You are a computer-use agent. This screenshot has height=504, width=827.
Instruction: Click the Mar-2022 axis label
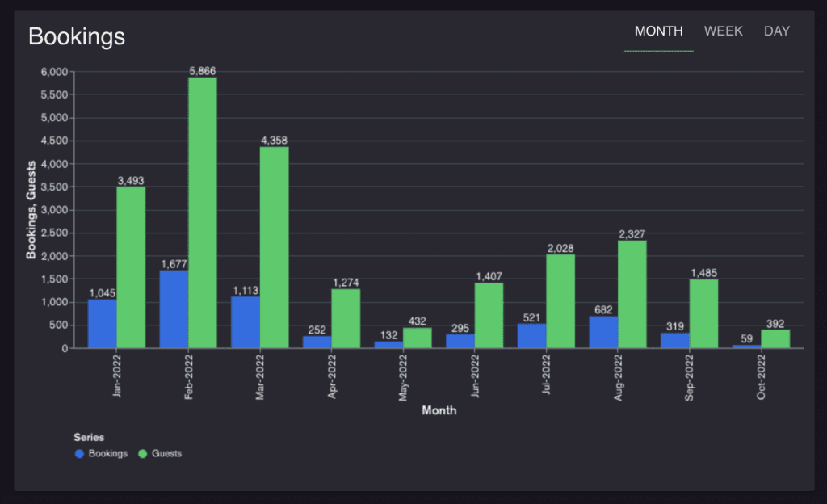tap(260, 377)
